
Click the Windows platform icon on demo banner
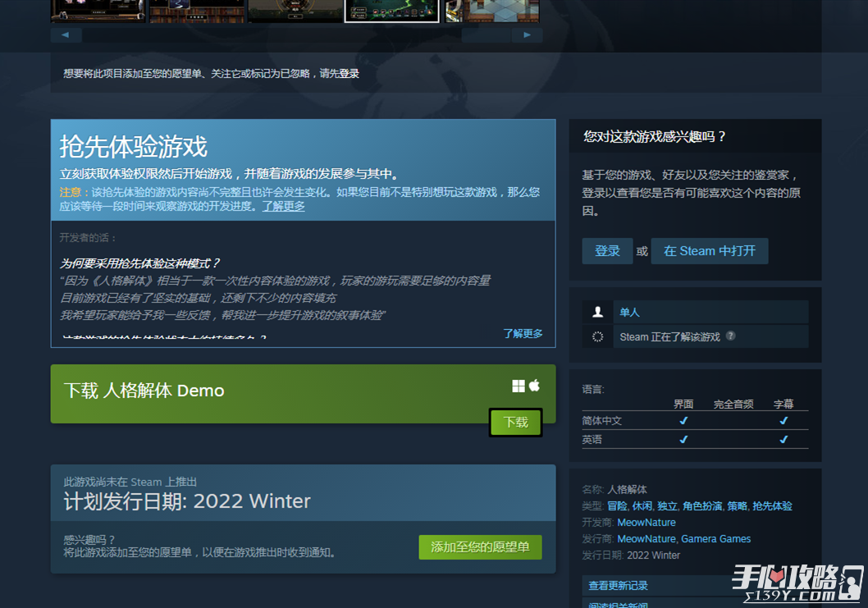pos(519,386)
